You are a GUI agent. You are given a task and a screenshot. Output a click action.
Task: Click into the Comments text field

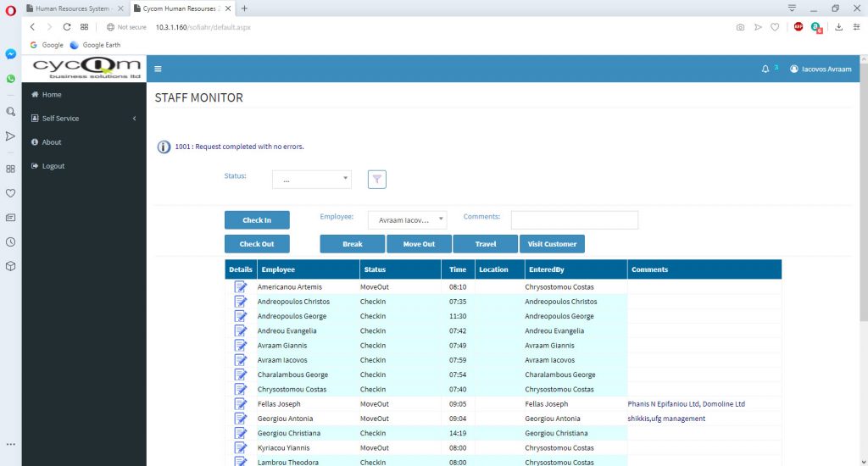575,219
